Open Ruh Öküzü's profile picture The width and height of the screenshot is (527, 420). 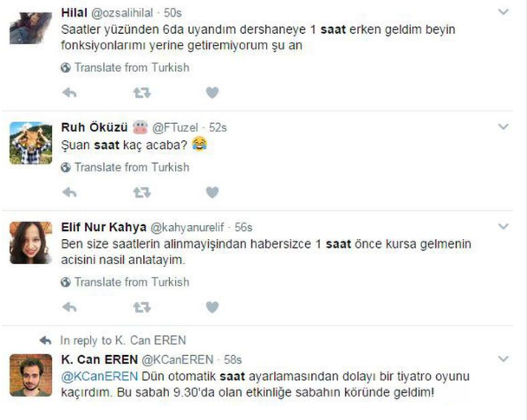tap(30, 143)
